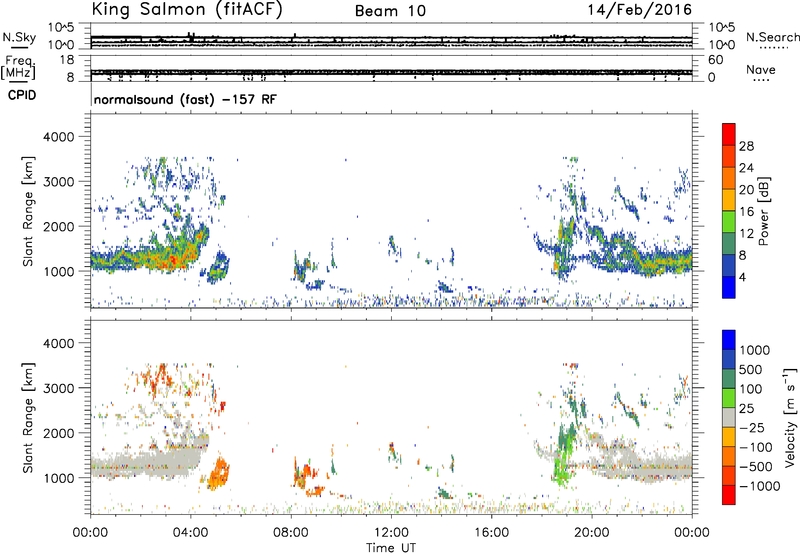Viewport: 800px width, 554px height.
Task: Click the "28" label on Power colorbar
Action: (746, 146)
